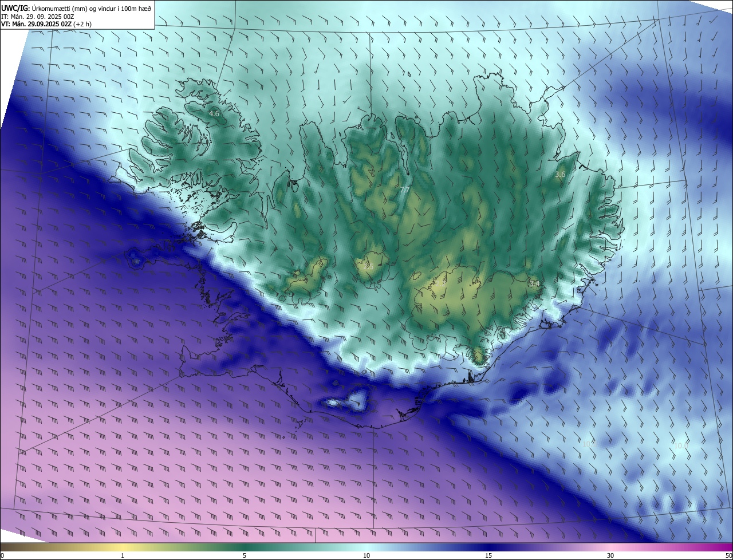The image size is (733, 560).
Task: Click the 4.6 value label in Westfjords
Action: pos(214,114)
